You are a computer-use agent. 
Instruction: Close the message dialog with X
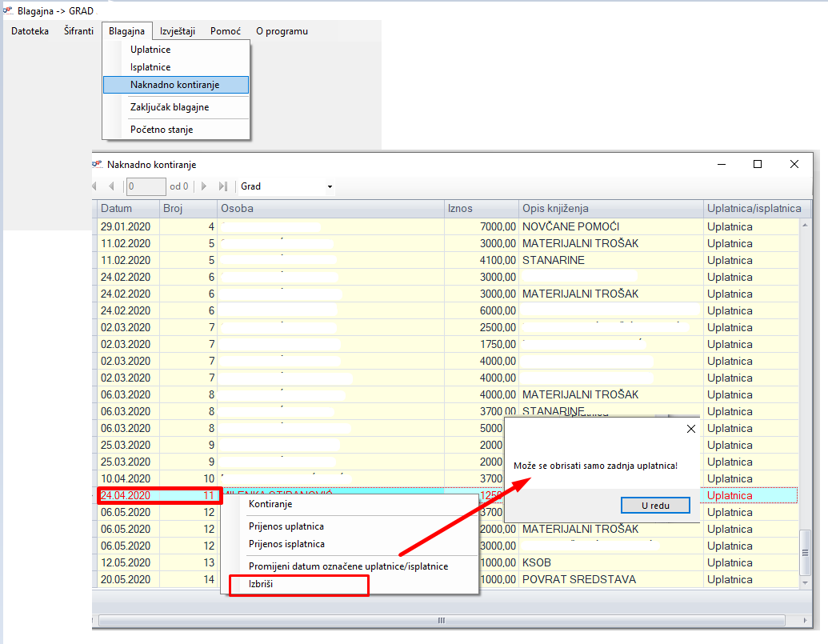click(x=691, y=429)
